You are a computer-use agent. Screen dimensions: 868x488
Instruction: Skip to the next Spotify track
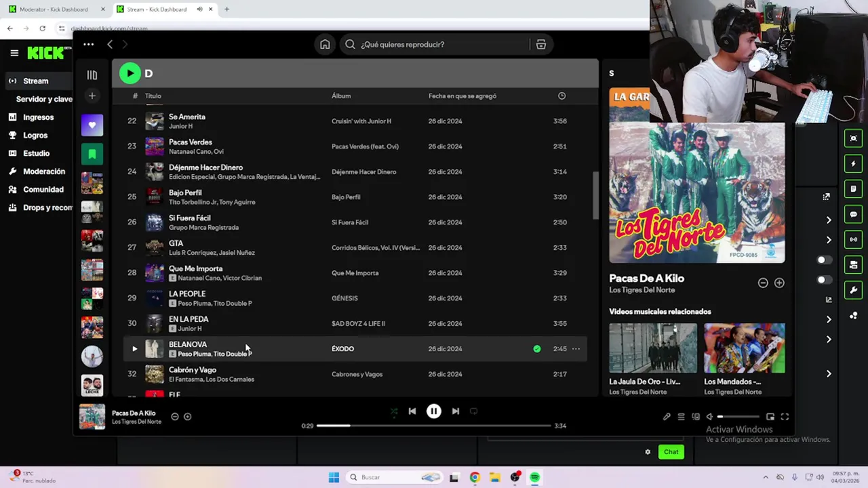coord(456,411)
